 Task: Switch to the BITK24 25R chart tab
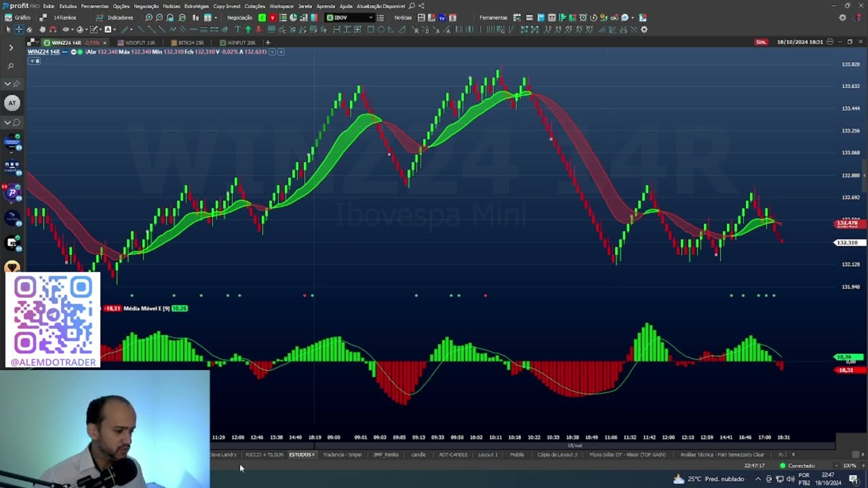(191, 42)
